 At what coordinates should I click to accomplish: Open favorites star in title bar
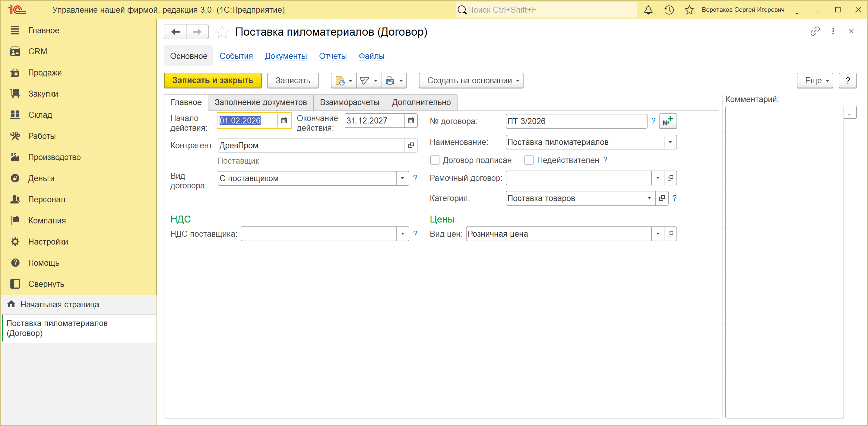coord(689,10)
